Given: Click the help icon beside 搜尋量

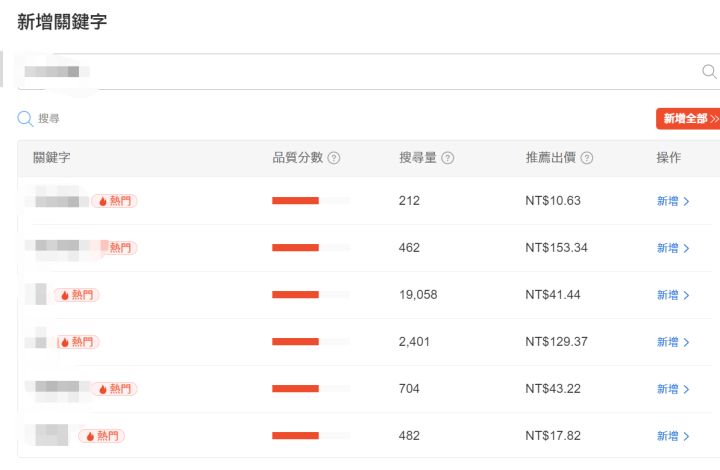Looking at the screenshot, I should click(448, 158).
